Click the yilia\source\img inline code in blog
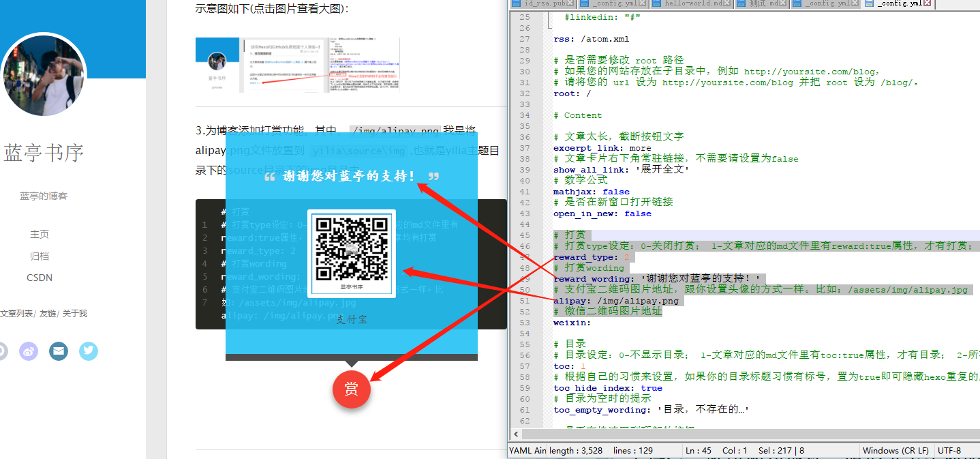 360,151
